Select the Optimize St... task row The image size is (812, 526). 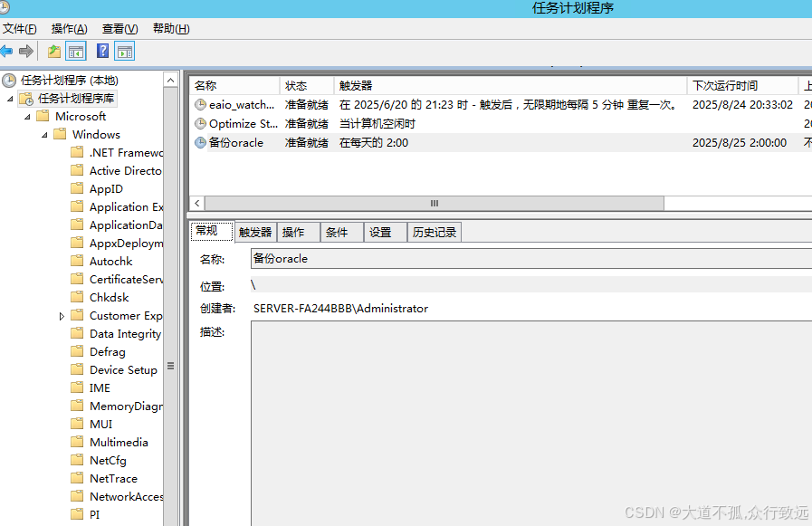coord(501,124)
